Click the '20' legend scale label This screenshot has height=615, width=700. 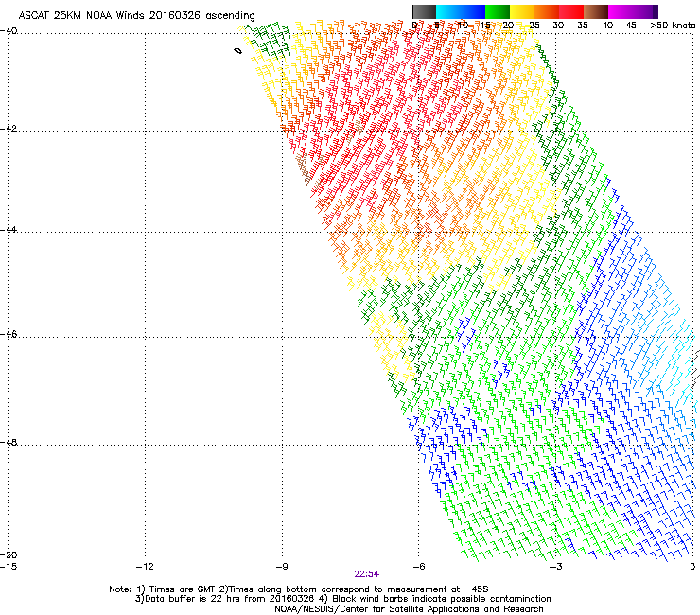pos(508,25)
